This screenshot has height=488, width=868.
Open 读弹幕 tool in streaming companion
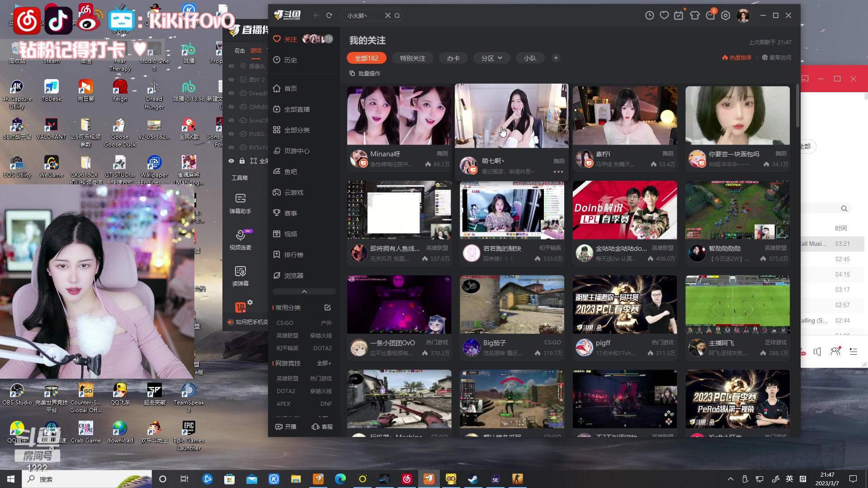click(241, 276)
